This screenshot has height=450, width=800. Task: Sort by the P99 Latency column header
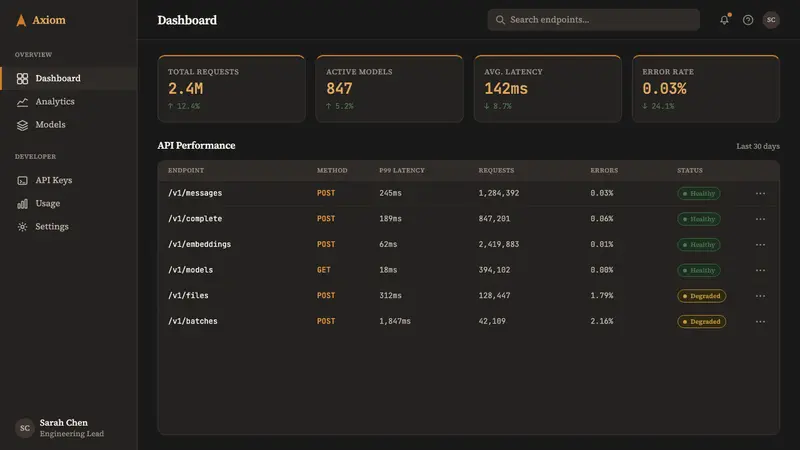tap(402, 170)
